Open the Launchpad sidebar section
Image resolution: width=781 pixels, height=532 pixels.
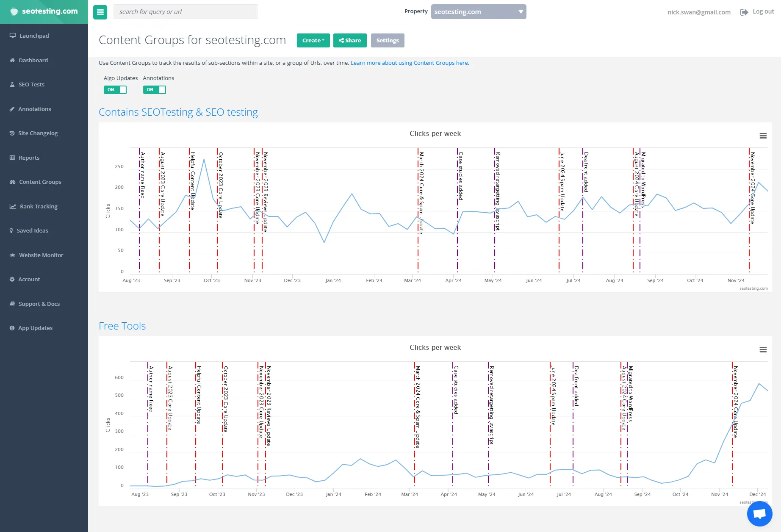[x=33, y=36]
